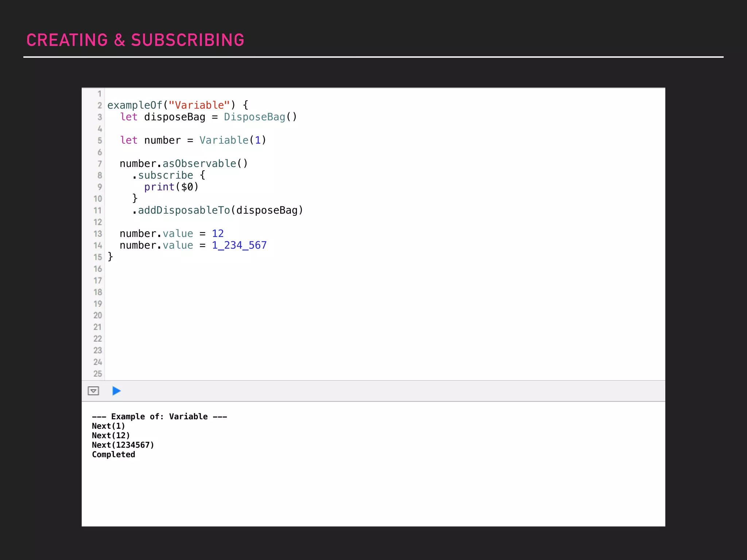Click the 1_234_567 numeric literal
Screen dimensions: 747x560
239,245
